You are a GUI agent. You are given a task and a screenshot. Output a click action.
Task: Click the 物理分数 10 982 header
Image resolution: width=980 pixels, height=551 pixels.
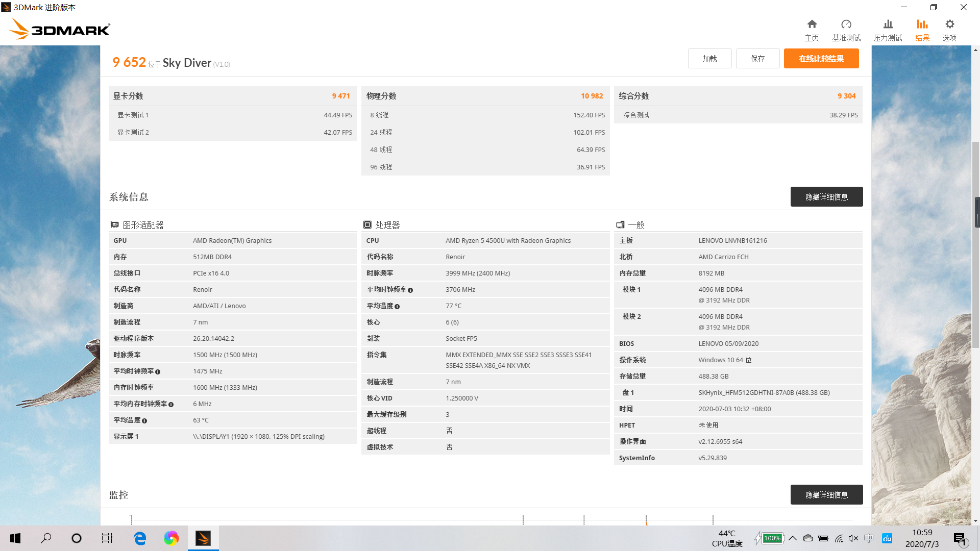(x=485, y=96)
